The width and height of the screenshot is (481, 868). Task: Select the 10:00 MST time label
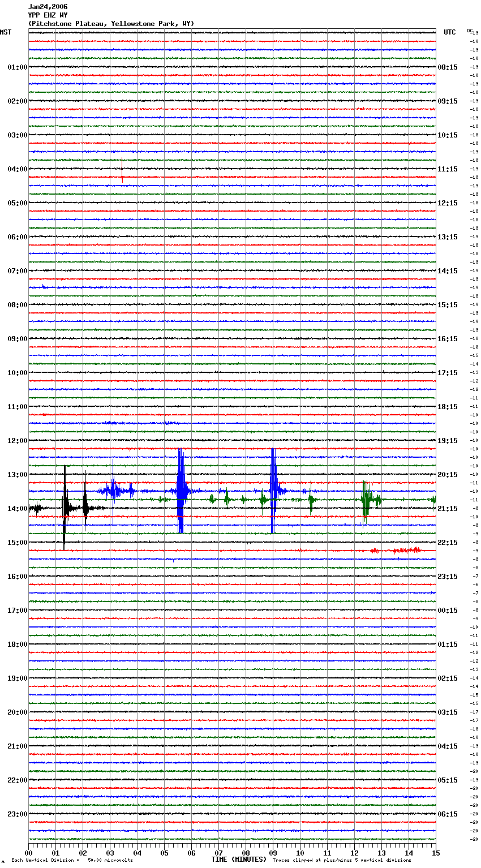point(17,373)
